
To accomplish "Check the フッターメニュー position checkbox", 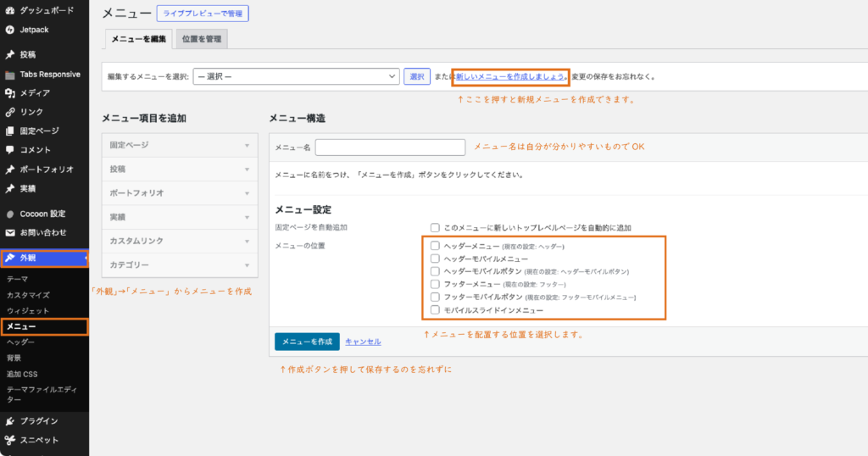I will click(x=435, y=284).
